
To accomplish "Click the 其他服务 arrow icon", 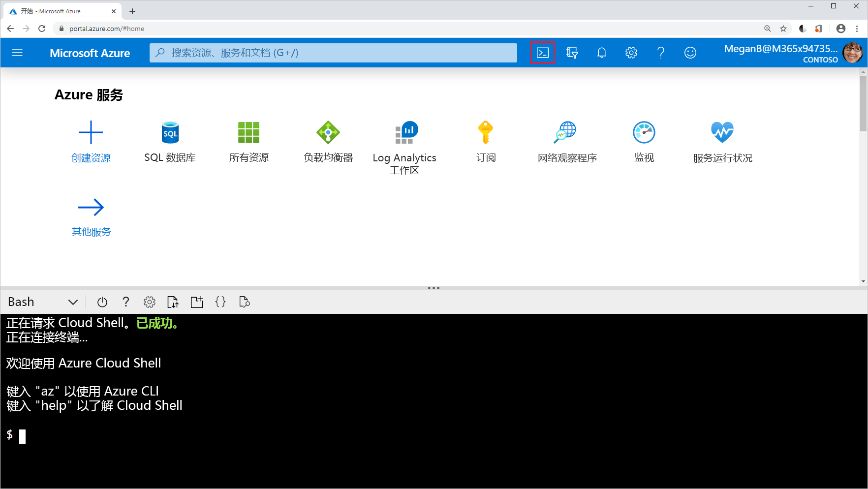I will point(91,207).
